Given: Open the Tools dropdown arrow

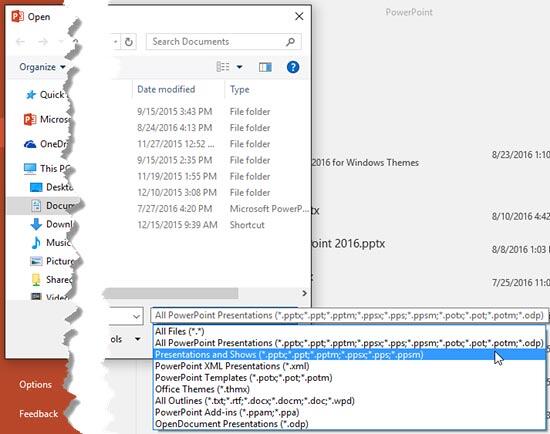Looking at the screenshot, I should coord(138,339).
